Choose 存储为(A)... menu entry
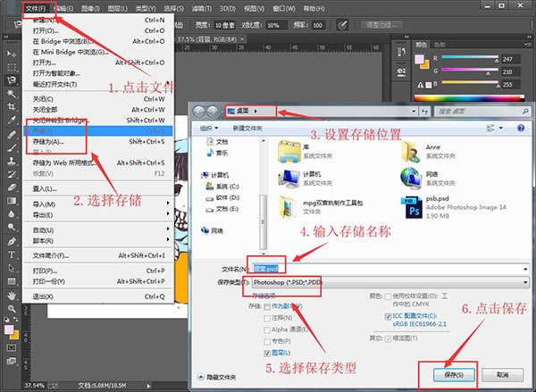Image resolution: width=536 pixels, height=392 pixels. [x=98, y=141]
